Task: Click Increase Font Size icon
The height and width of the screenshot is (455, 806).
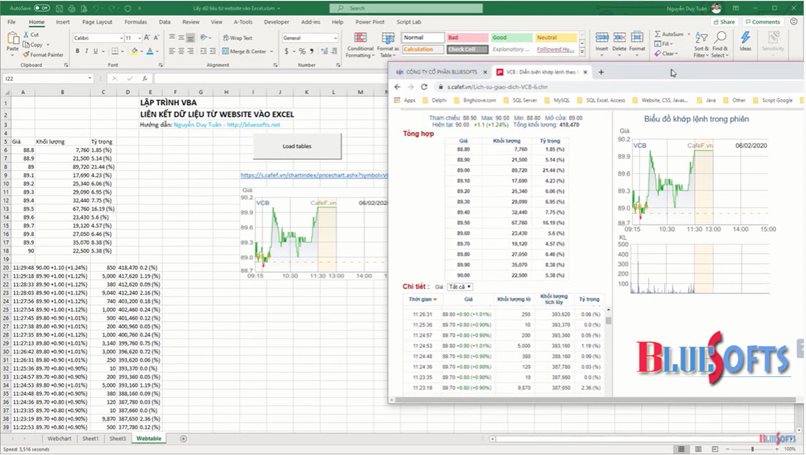Action: click(147, 38)
